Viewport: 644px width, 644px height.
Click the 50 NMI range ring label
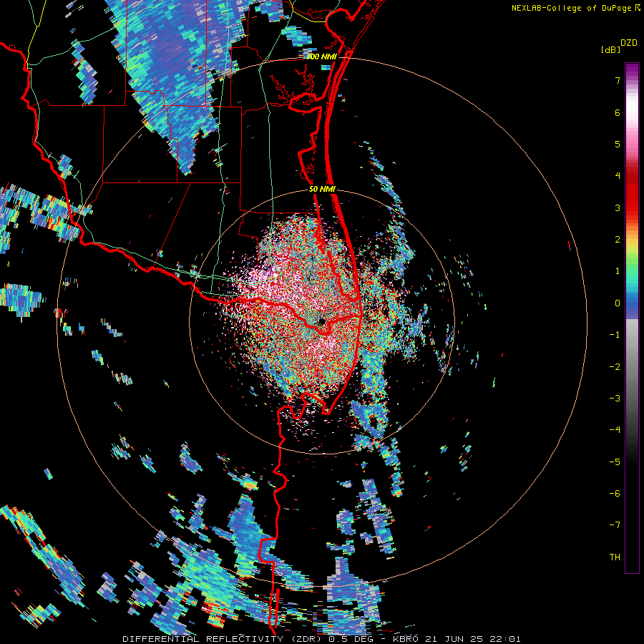click(x=323, y=190)
